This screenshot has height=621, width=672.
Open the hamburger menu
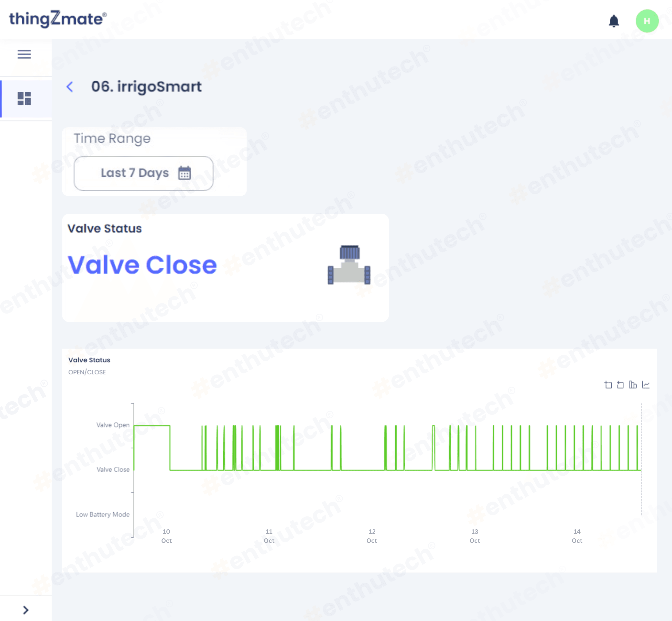pos(24,54)
